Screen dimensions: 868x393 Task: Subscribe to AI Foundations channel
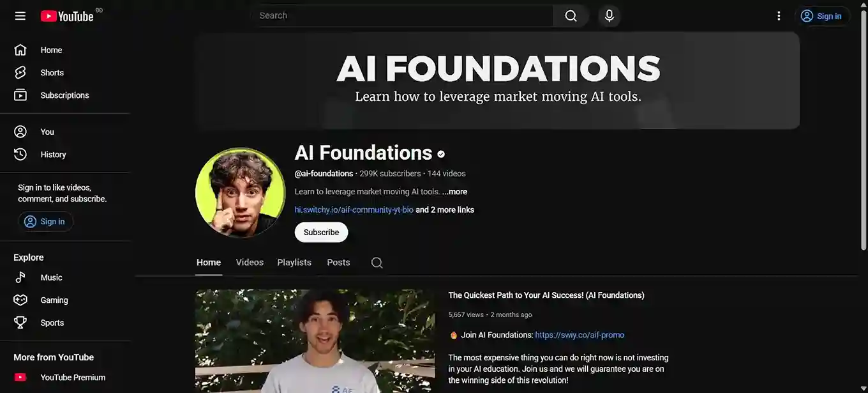tap(321, 233)
